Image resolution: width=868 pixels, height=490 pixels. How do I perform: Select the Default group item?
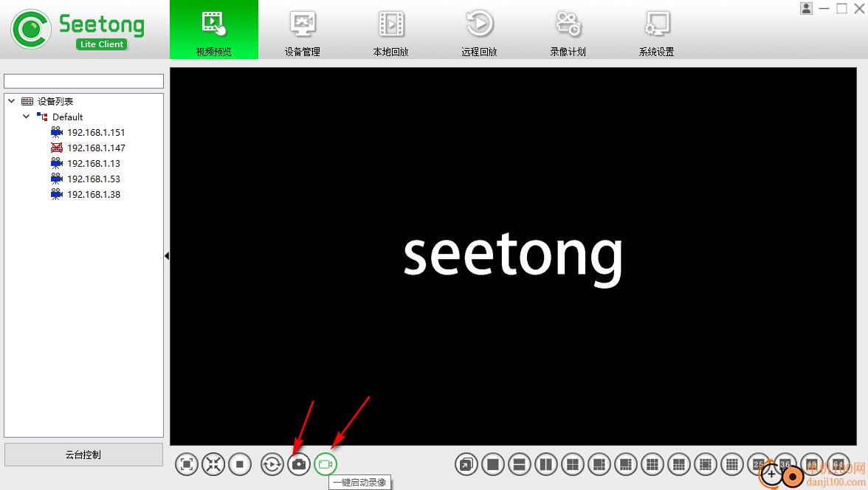tap(68, 117)
